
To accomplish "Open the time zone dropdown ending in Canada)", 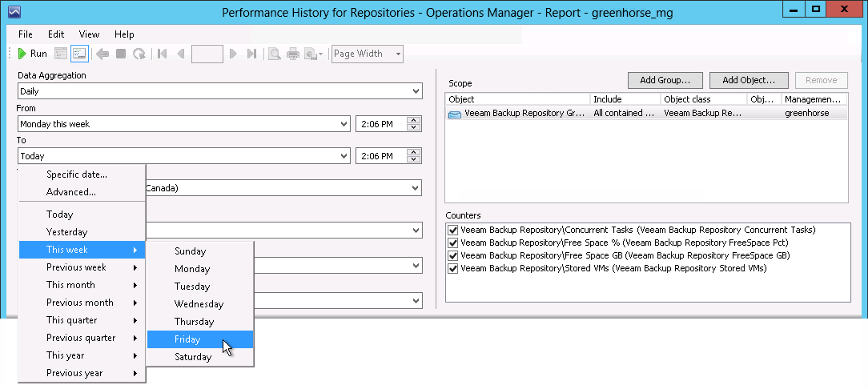I will [x=416, y=188].
